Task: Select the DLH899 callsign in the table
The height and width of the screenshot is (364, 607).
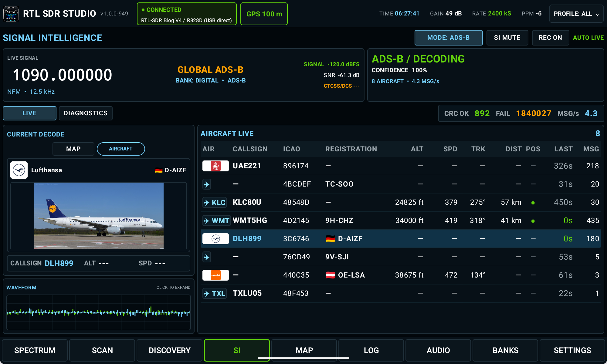Action: point(247,239)
